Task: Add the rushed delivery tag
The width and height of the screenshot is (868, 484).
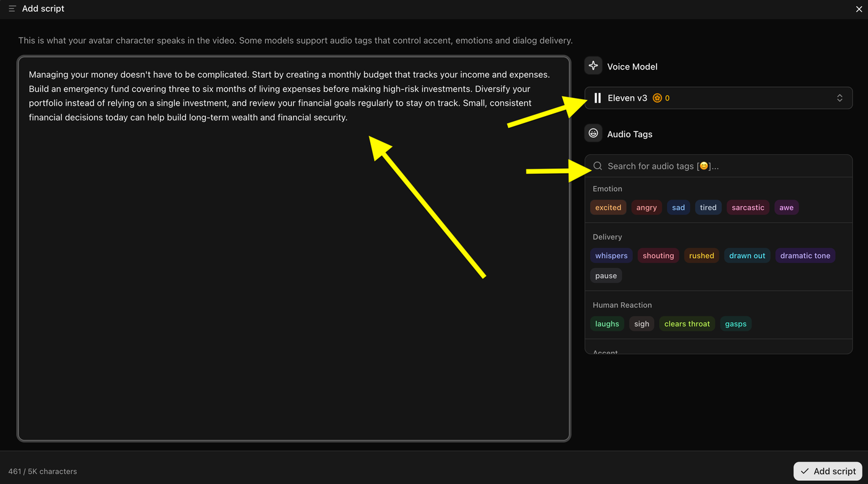Action: [x=702, y=256]
